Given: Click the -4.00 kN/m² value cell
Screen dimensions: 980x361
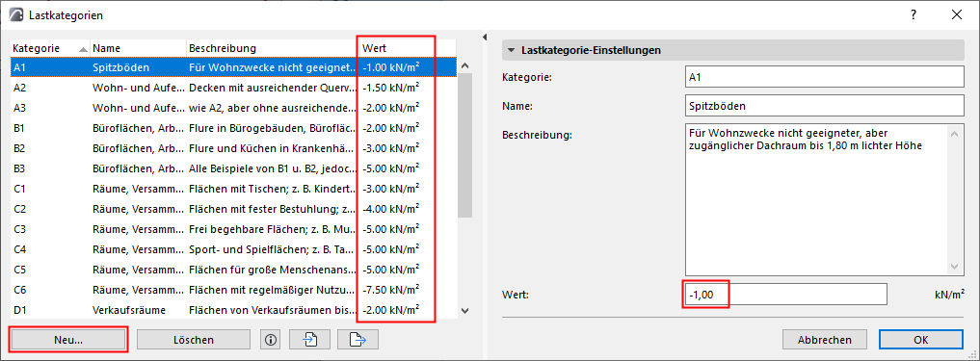Looking at the screenshot, I should click(390, 209).
